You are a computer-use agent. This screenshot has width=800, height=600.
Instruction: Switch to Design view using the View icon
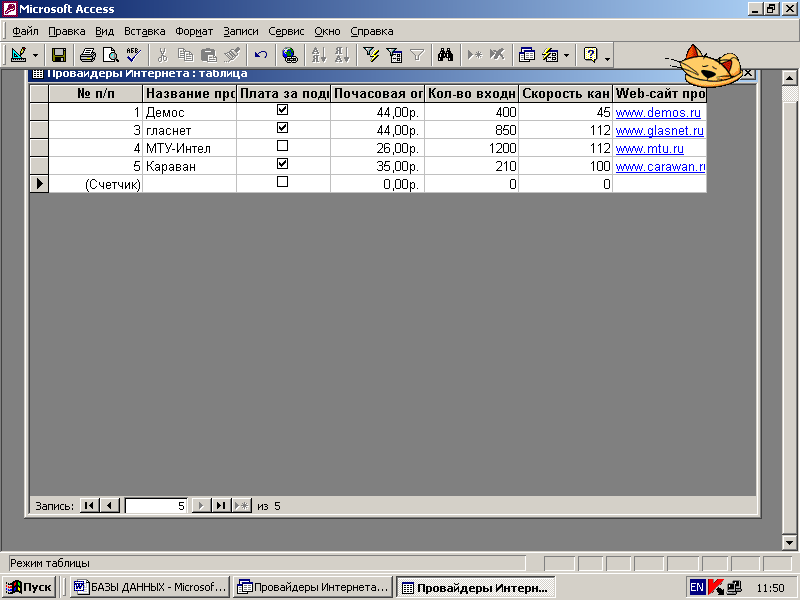point(19,55)
